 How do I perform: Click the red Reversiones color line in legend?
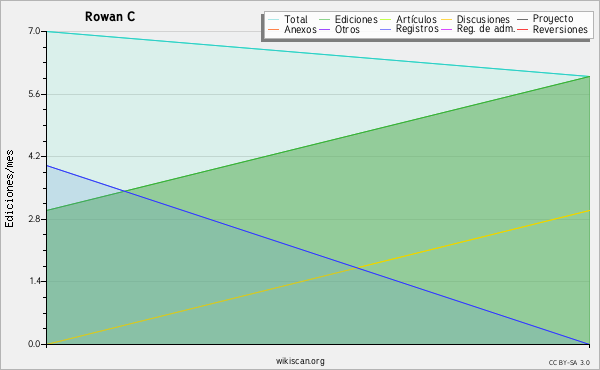pos(522,29)
